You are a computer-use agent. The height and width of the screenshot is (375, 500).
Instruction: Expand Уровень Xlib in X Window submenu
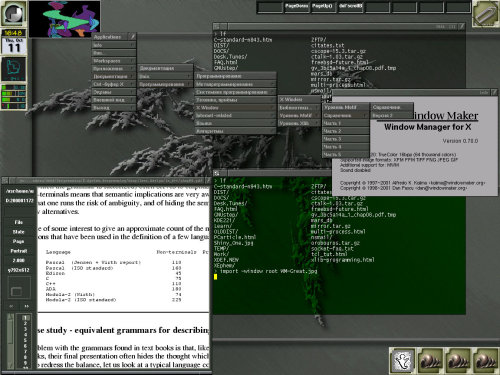click(x=299, y=123)
